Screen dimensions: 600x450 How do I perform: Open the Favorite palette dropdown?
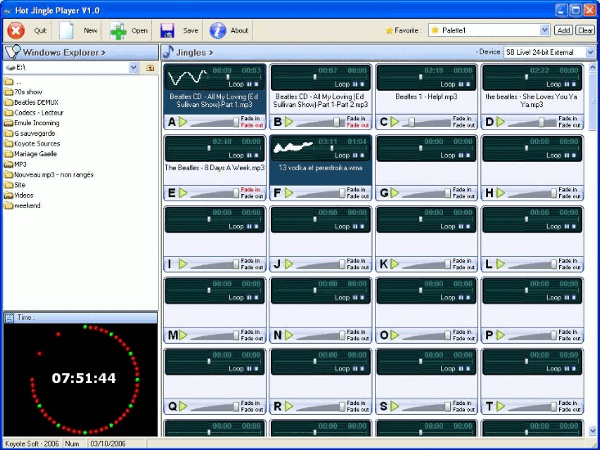[545, 30]
